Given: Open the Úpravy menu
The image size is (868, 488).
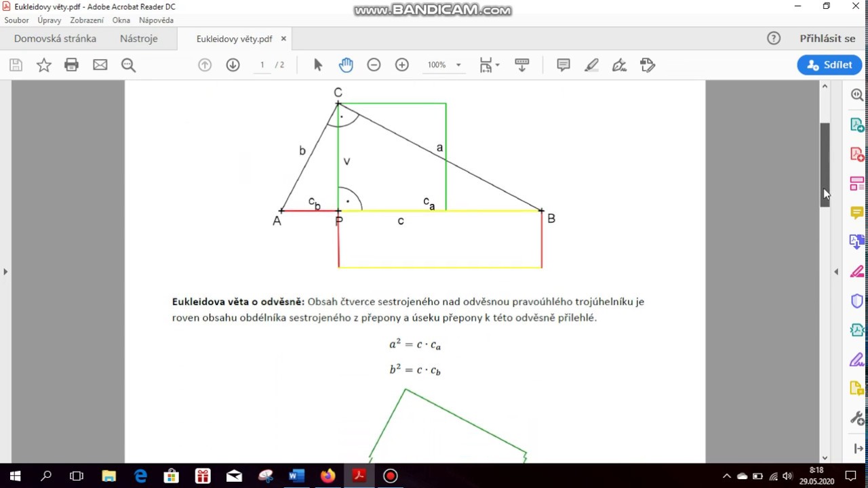Looking at the screenshot, I should (50, 20).
